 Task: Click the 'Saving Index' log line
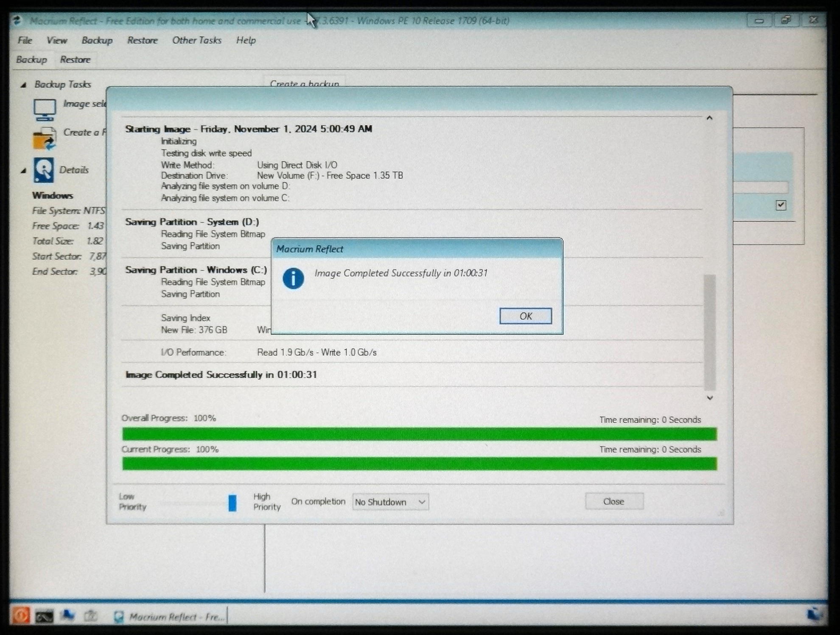pyautogui.click(x=185, y=318)
